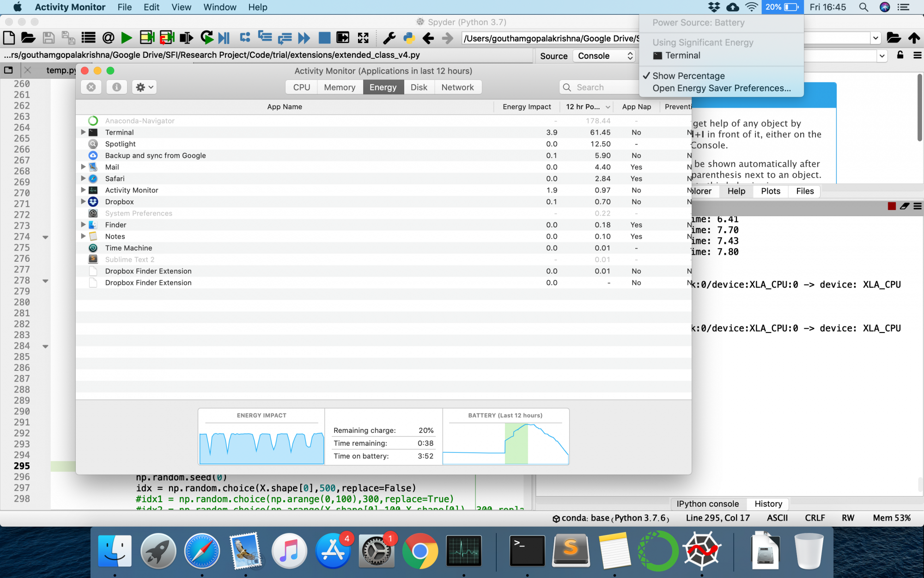Expand the Finder process row
924x578 pixels.
coord(83,225)
